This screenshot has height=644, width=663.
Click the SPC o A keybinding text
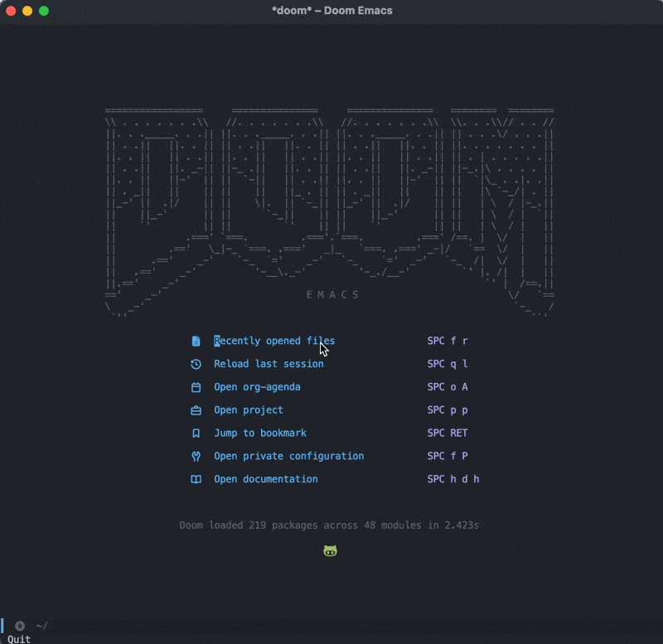point(448,387)
